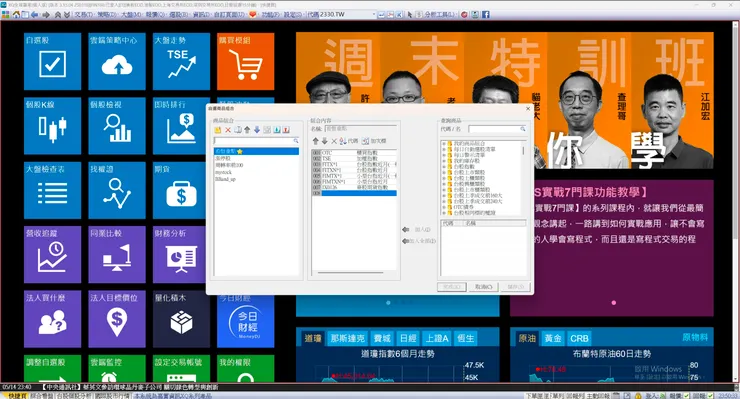Expand the 我的商品組合 tree node

(444, 144)
